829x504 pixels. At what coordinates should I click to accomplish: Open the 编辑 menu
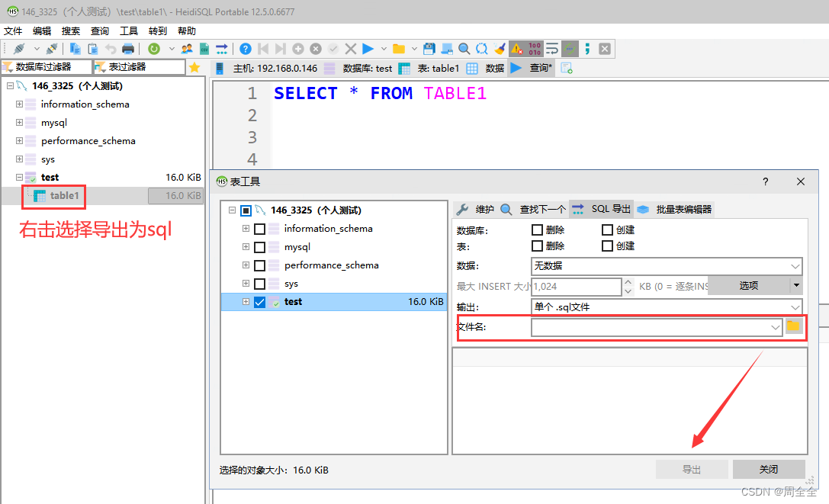point(42,31)
